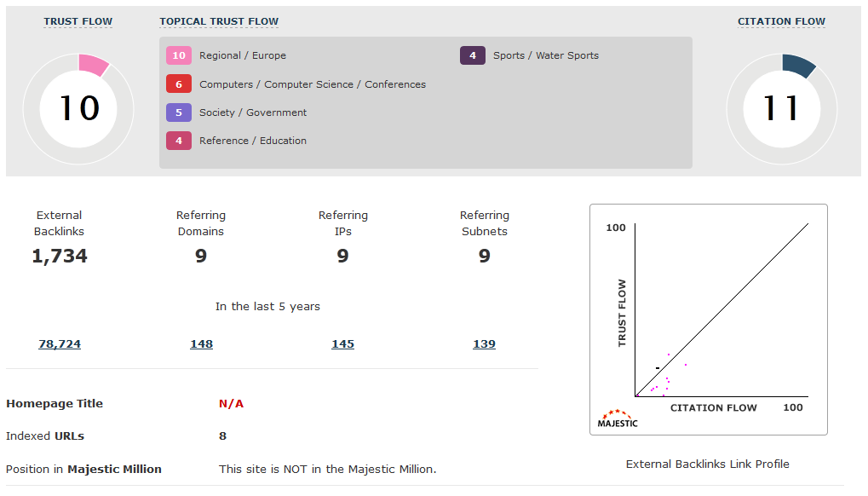Image resolution: width=868 pixels, height=496 pixels.
Task: Open the 148 referring domains link
Action: (202, 343)
